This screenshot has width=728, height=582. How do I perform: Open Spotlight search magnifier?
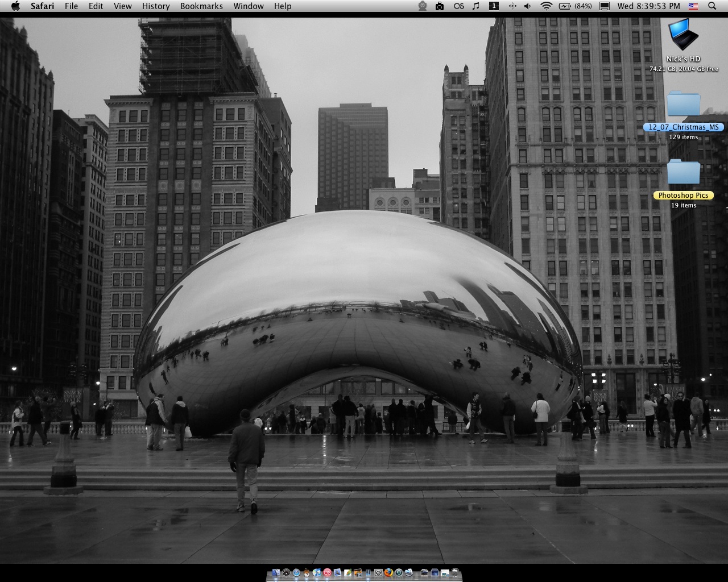[x=712, y=6]
